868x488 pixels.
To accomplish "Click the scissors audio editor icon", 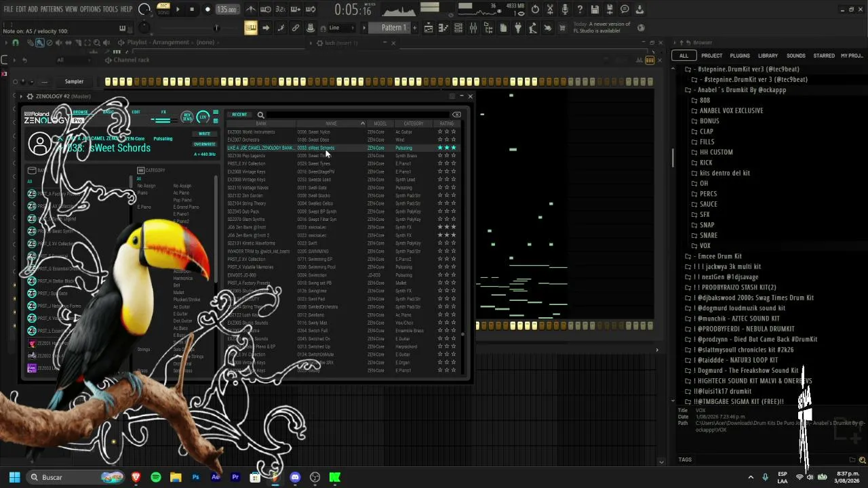I will pyautogui.click(x=550, y=9).
